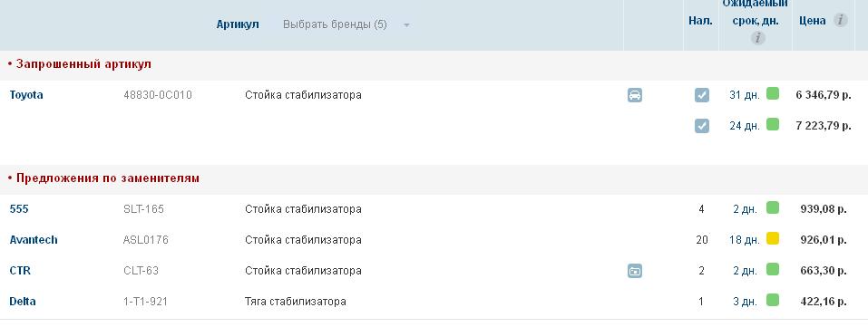The image size is (868, 327).
Task: Open the Avantech brand link
Action: tap(34, 240)
